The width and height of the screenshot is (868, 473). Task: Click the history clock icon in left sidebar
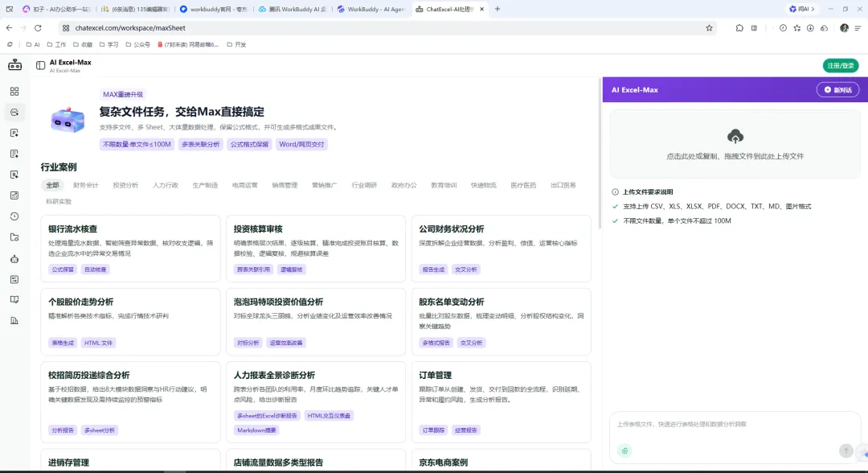(14, 216)
